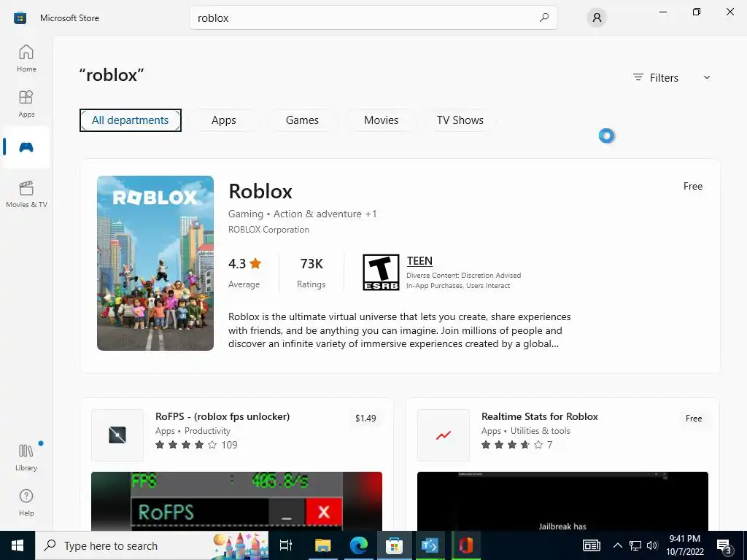Click Gaming • Action & adventure +1 text
Image resolution: width=747 pixels, height=560 pixels.
coord(303,214)
